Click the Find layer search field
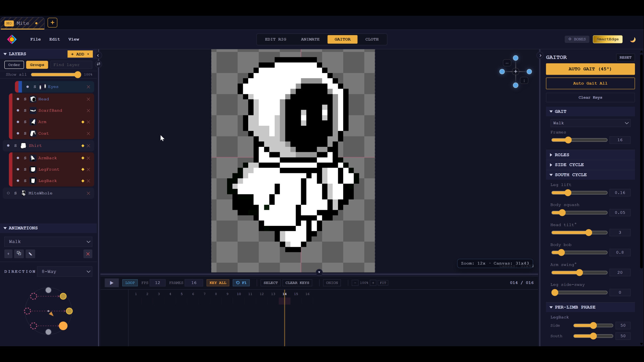The image size is (644, 362). coord(71,65)
